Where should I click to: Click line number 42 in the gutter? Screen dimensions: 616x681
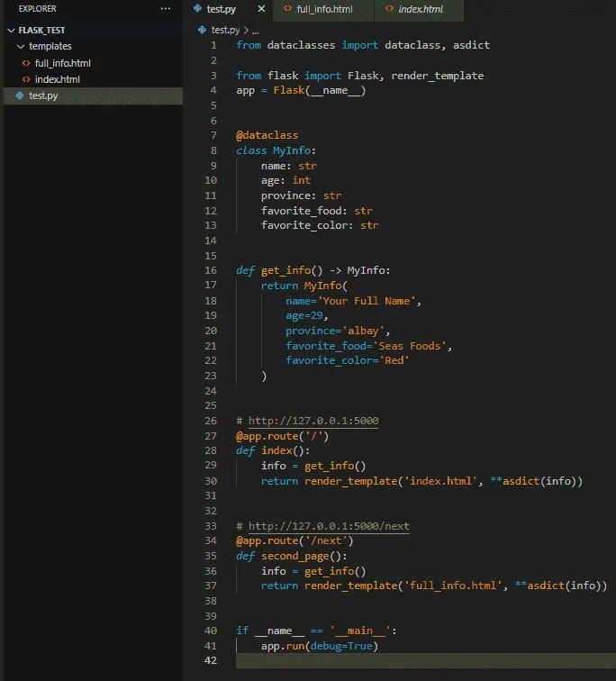[211, 660]
